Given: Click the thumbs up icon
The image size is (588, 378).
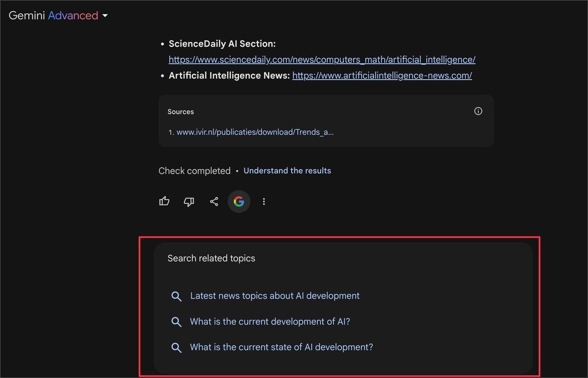Looking at the screenshot, I should coord(164,201).
